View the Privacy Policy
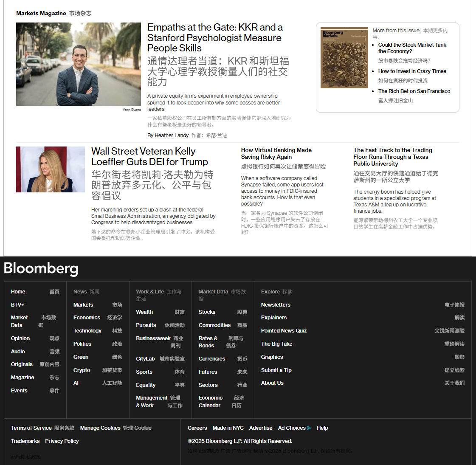 click(x=62, y=441)
